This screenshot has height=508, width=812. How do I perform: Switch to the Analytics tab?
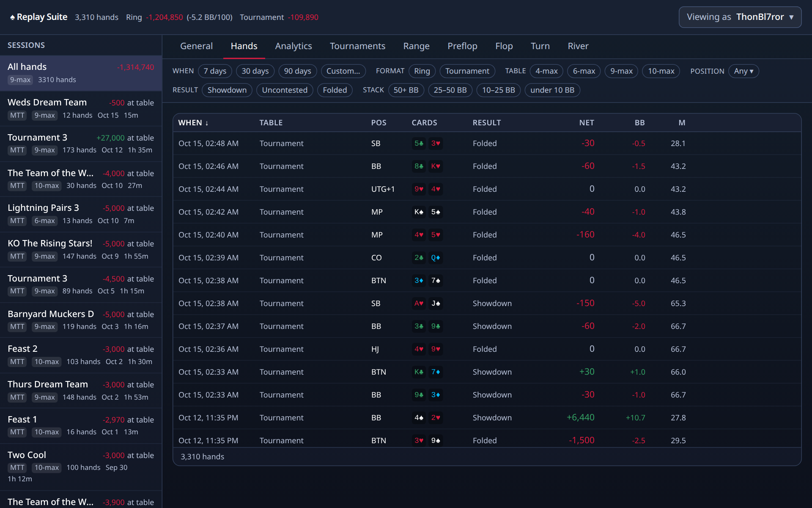[x=294, y=46]
